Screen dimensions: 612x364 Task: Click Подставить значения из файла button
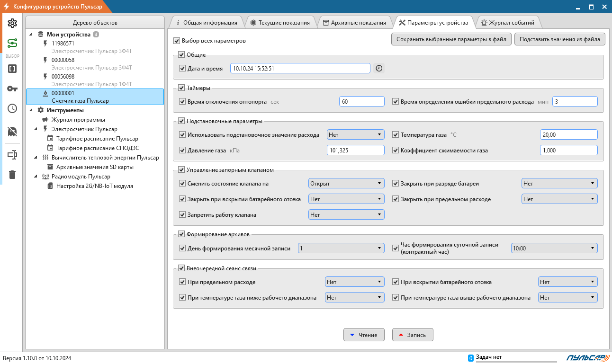(x=560, y=39)
